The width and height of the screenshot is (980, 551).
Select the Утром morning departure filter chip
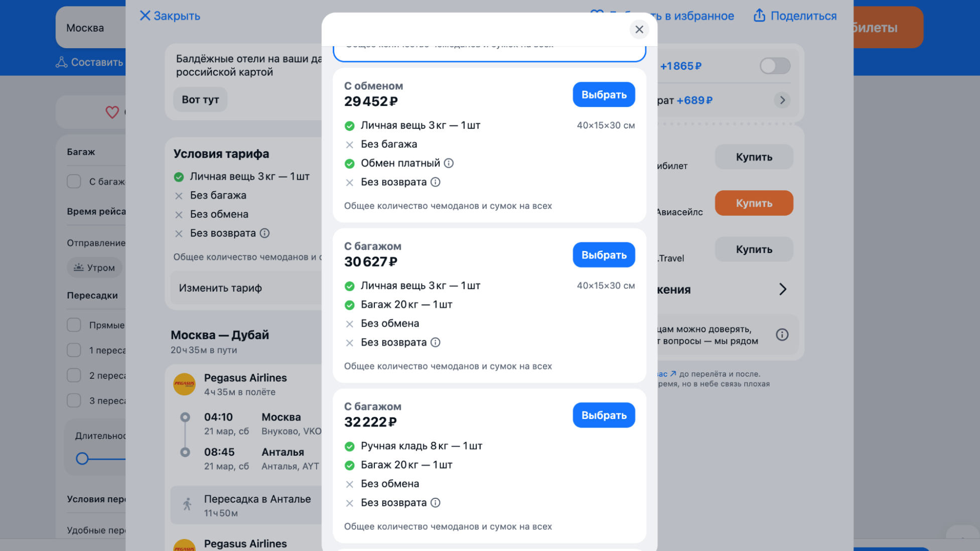click(x=94, y=267)
